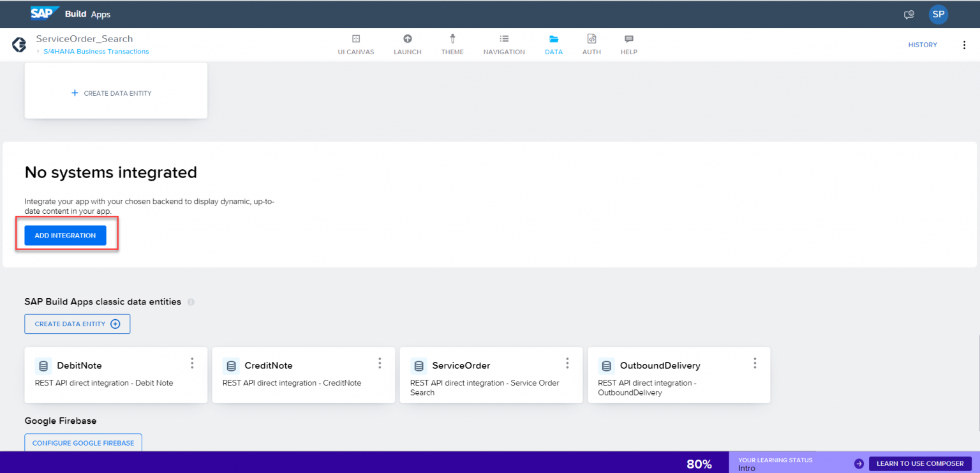Open the Theme editor
The height and width of the screenshot is (473, 980).
(x=452, y=44)
